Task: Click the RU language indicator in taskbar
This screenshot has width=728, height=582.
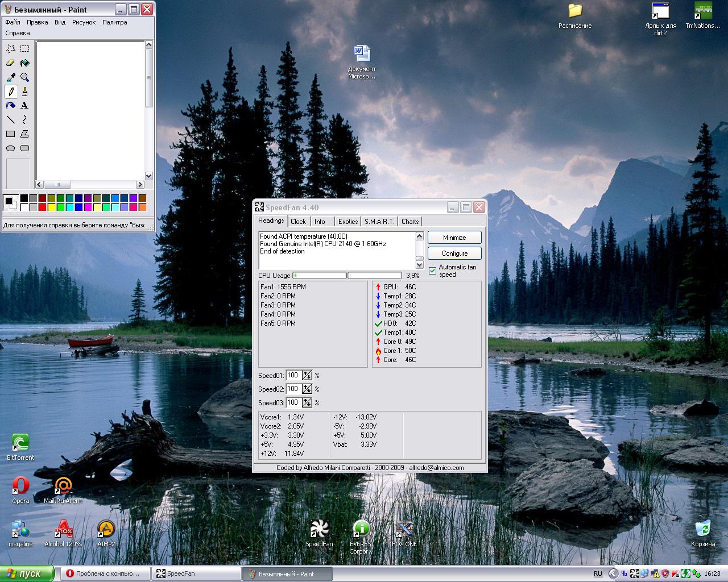Action: tap(598, 573)
